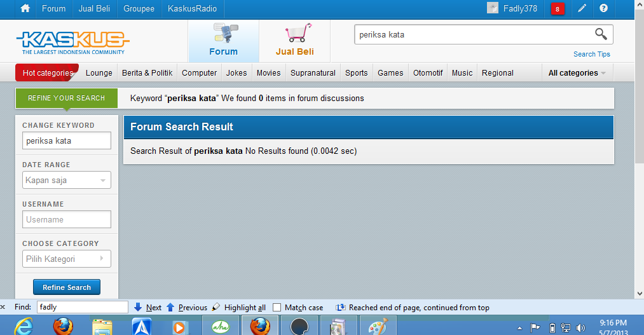This screenshot has width=644, height=335.
Task: Open the Date Range Kapan saja dropdown
Action: click(67, 180)
